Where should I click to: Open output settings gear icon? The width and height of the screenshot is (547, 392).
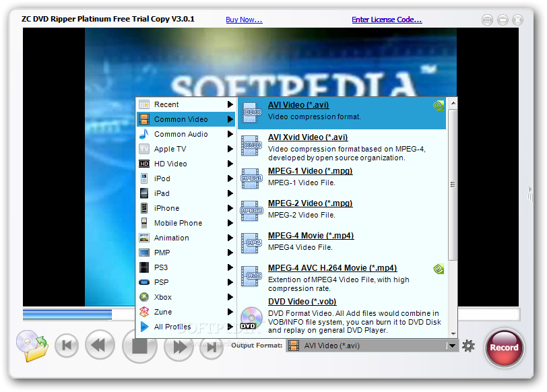(468, 346)
